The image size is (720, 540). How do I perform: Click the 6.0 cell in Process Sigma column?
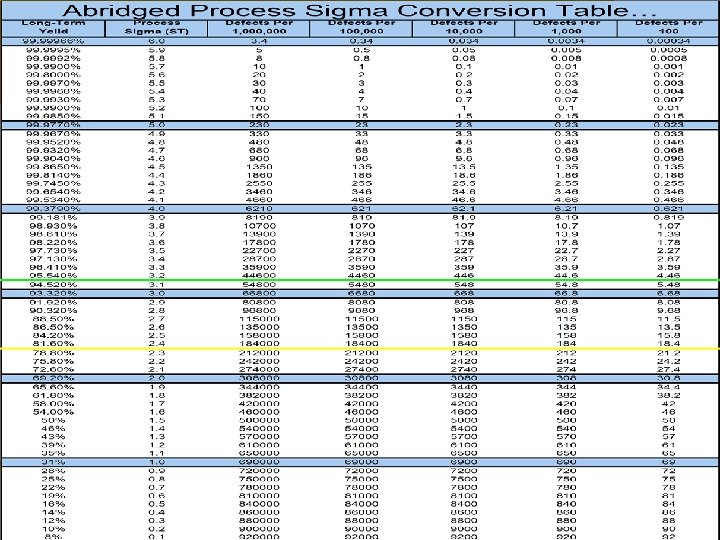pyautogui.click(x=157, y=41)
